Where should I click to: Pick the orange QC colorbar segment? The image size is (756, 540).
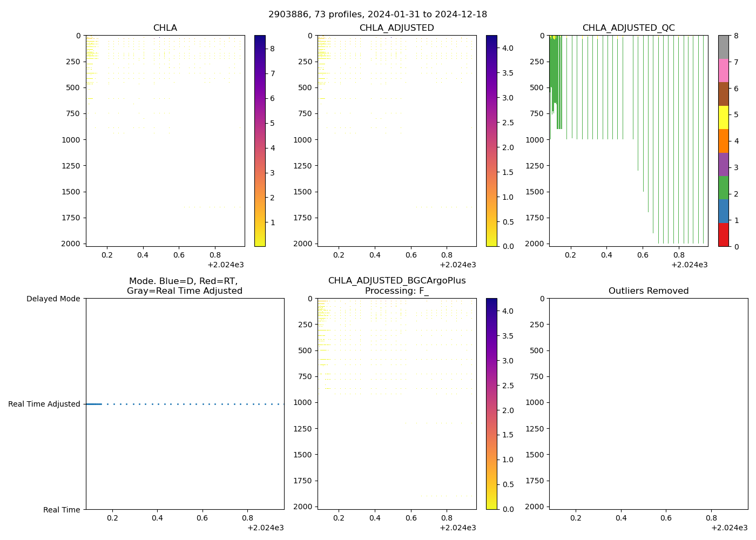tap(724, 141)
